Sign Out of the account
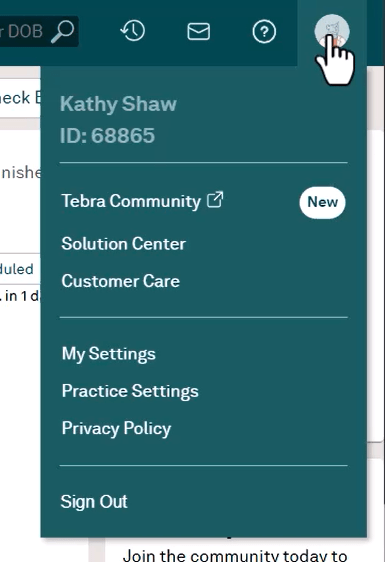The image size is (385, 562). [x=94, y=501]
